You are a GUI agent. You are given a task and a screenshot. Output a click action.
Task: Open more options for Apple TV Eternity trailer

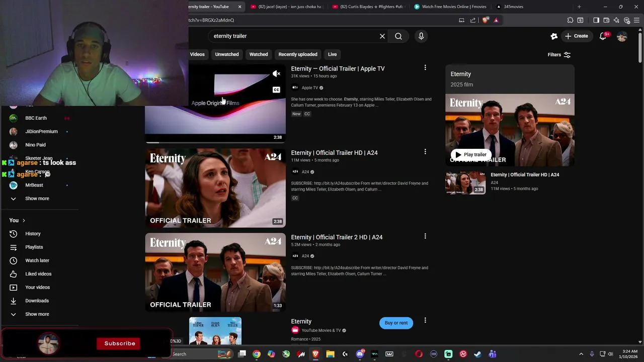click(x=425, y=67)
